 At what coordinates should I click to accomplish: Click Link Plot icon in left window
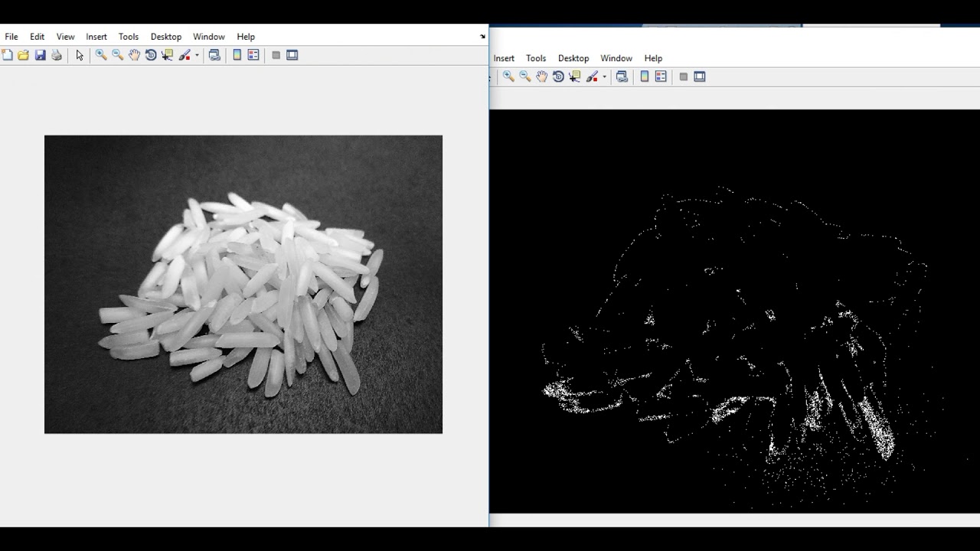214,55
